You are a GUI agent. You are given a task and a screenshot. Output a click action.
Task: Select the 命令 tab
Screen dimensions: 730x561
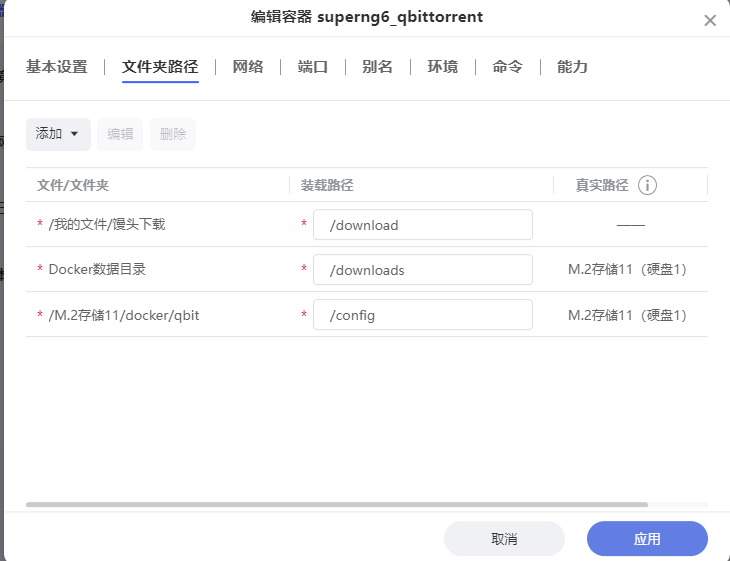507,67
